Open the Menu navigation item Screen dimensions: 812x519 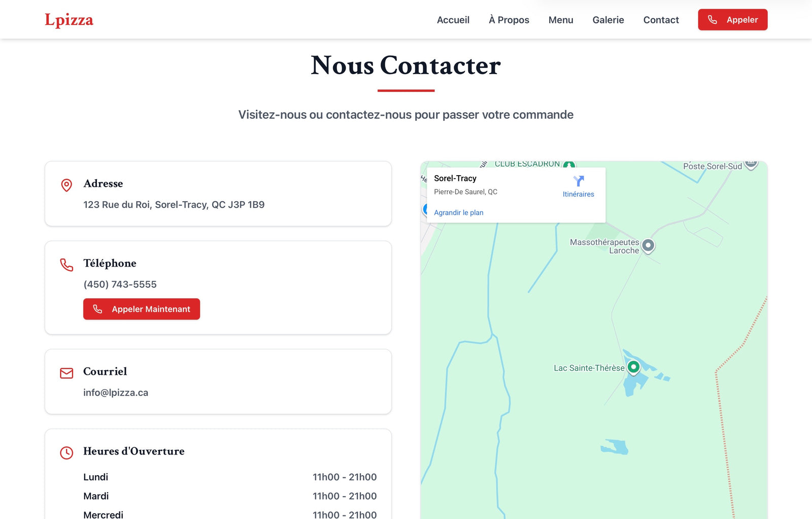(560, 20)
